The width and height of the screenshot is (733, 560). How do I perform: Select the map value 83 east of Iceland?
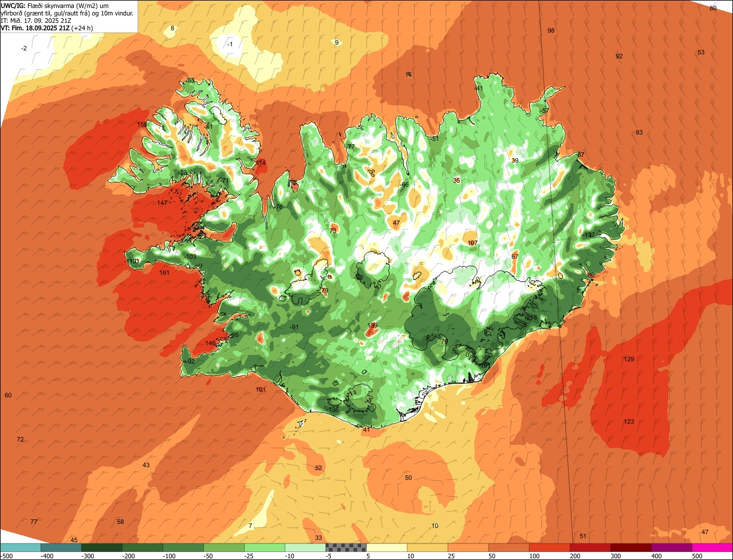click(x=639, y=132)
